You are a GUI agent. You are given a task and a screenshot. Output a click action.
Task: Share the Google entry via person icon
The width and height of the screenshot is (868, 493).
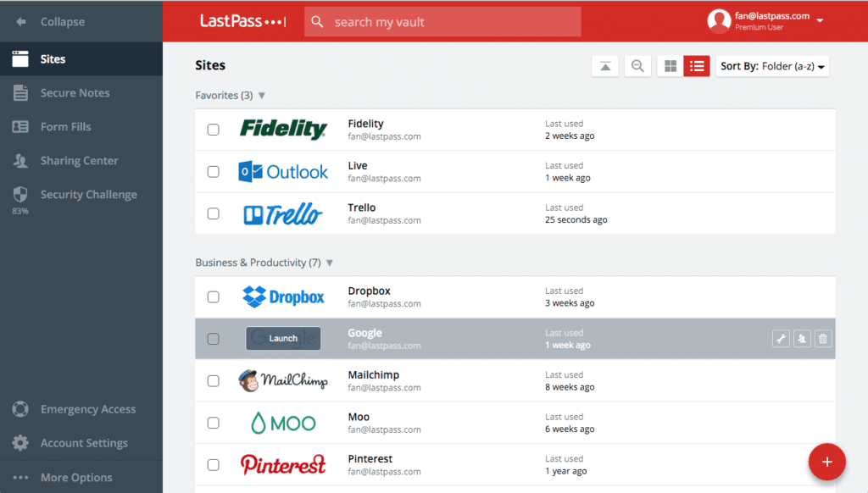[802, 339]
